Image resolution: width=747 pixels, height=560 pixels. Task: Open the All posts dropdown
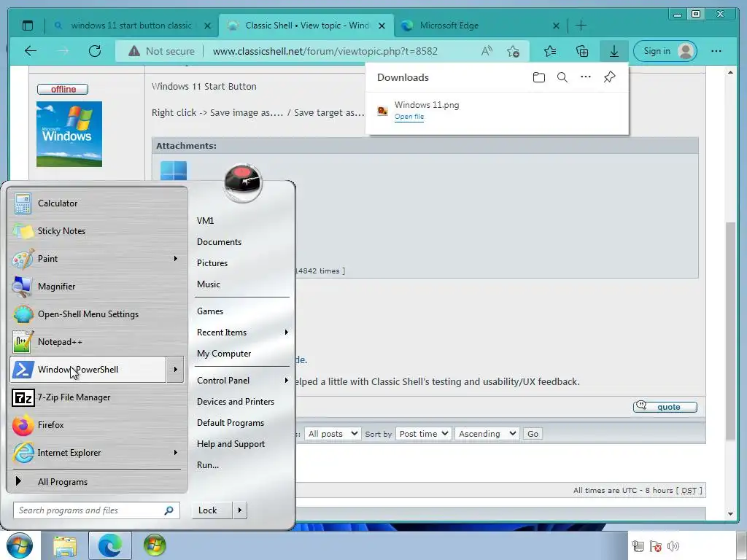[333, 434]
